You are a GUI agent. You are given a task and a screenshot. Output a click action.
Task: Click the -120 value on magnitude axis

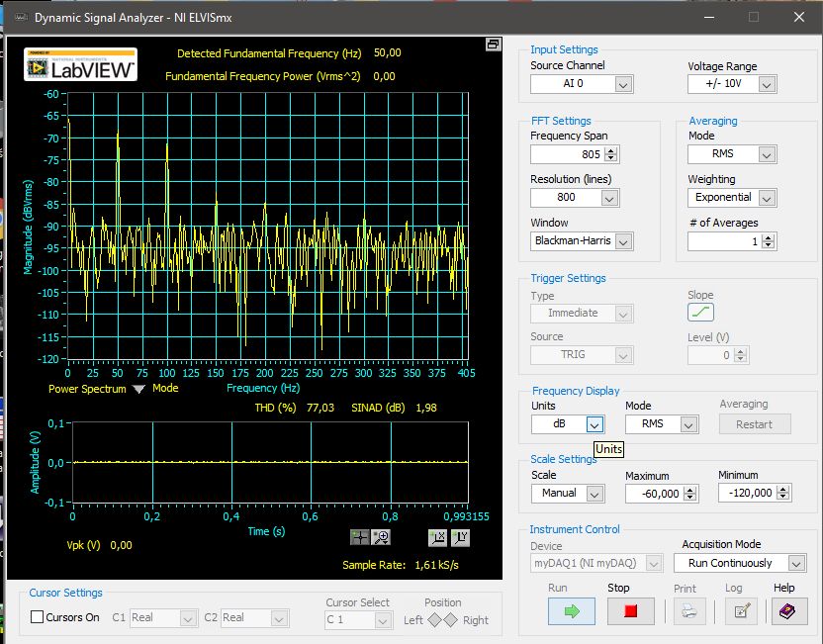[48, 359]
